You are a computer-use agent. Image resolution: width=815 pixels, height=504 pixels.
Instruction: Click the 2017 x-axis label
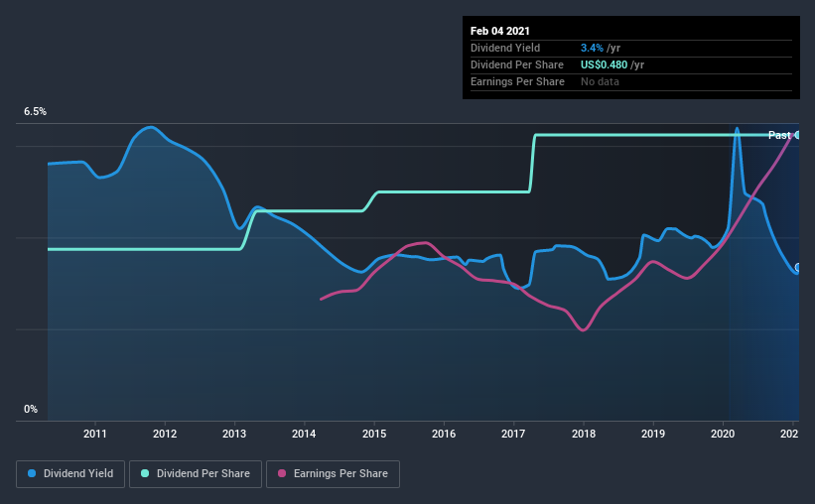[x=513, y=434]
